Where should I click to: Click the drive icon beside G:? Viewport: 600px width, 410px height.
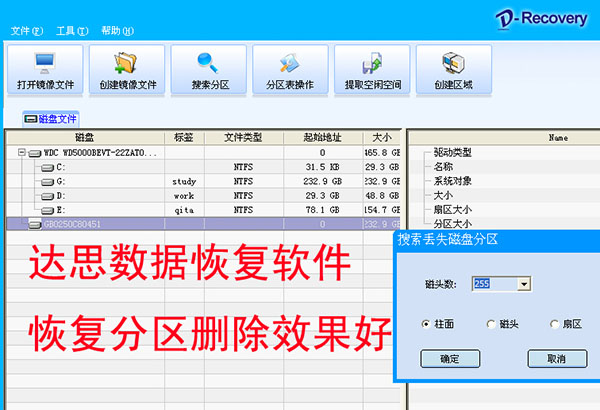(47, 182)
